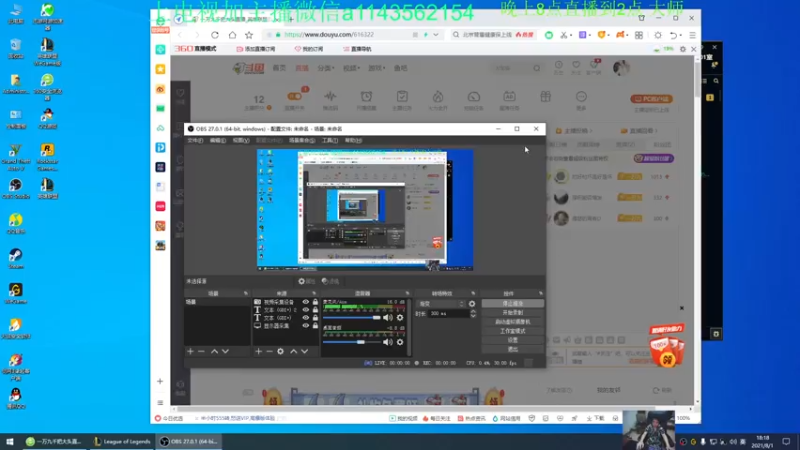The image size is (800, 450).
Task: Toggle the lock on 文本 (GDI+) source
Action: pyautogui.click(x=315, y=318)
